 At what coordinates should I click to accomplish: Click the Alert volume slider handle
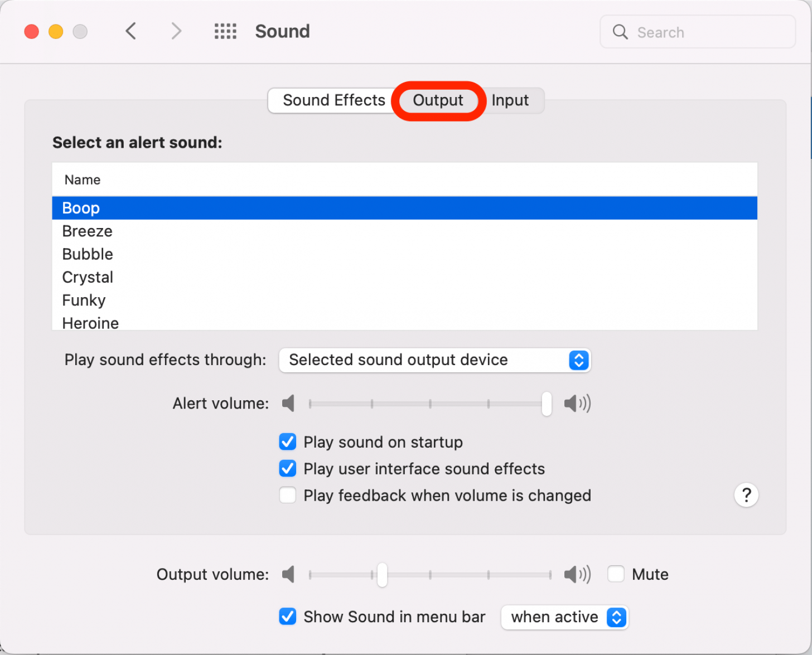coord(547,404)
